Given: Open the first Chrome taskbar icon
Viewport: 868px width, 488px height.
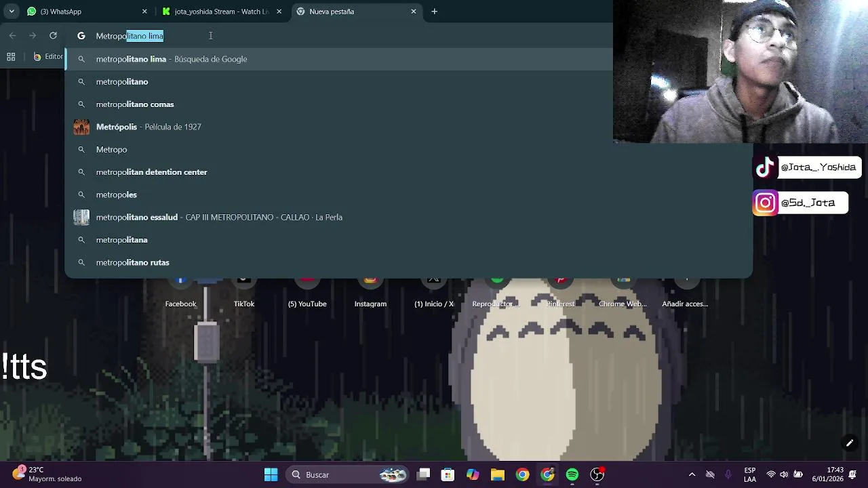Looking at the screenshot, I should [522, 474].
